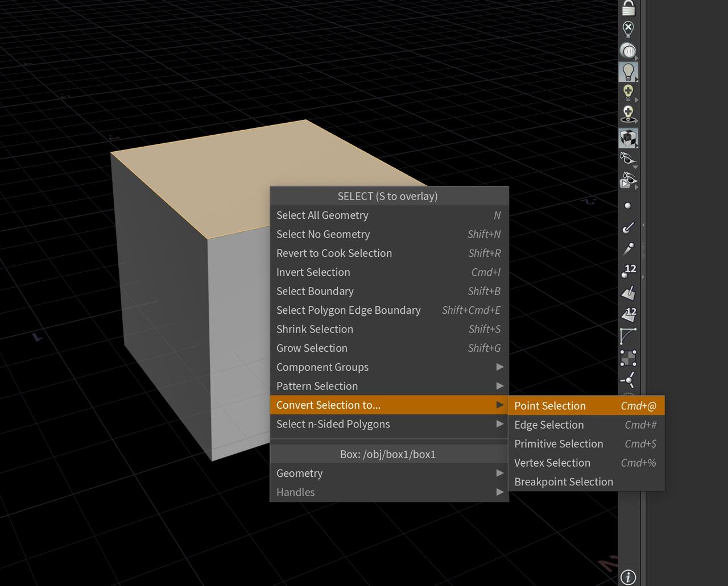This screenshot has width=728, height=586.
Task: Expand the Handles submenu
Action: 389,492
